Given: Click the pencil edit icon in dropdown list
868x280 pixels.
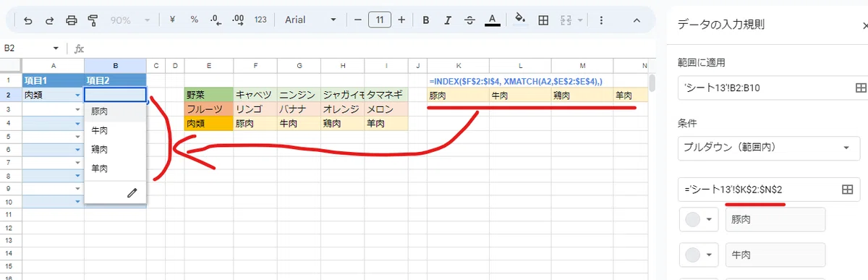Looking at the screenshot, I should [132, 192].
